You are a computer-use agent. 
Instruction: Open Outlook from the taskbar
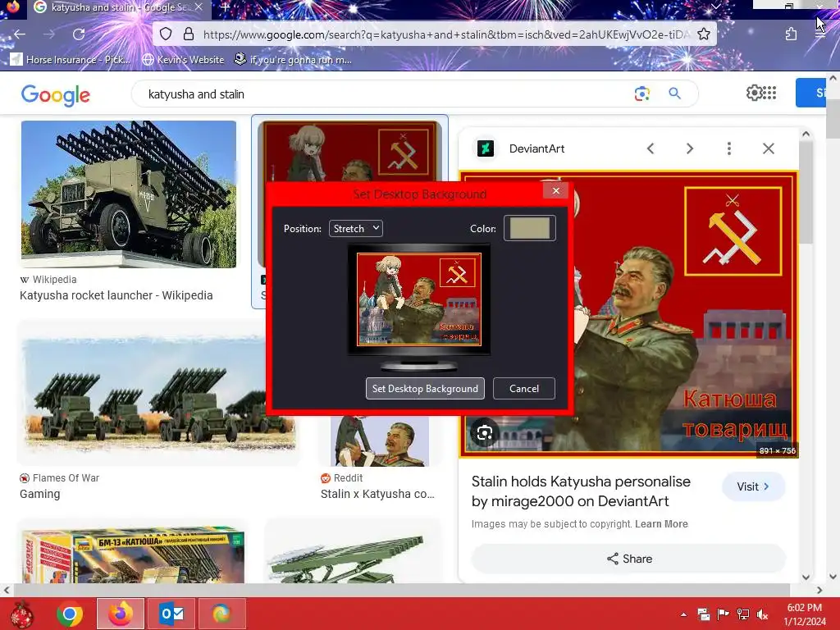pos(171,614)
